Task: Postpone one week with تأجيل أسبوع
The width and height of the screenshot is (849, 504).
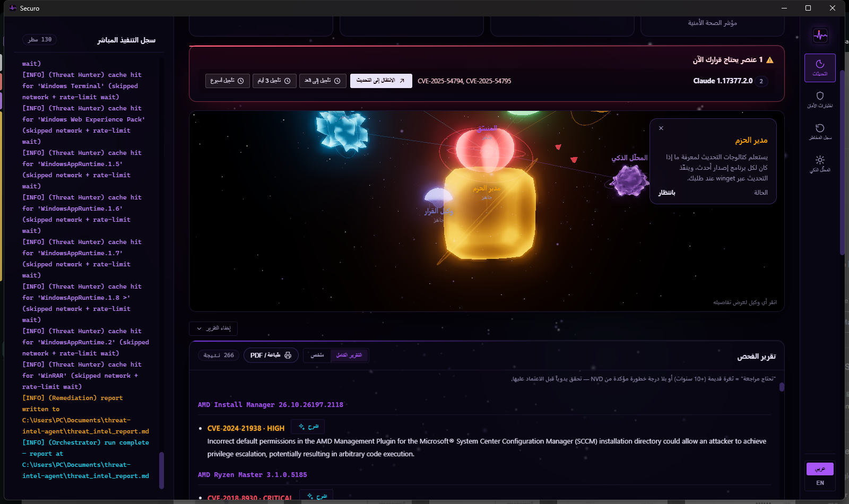Action: point(227,81)
